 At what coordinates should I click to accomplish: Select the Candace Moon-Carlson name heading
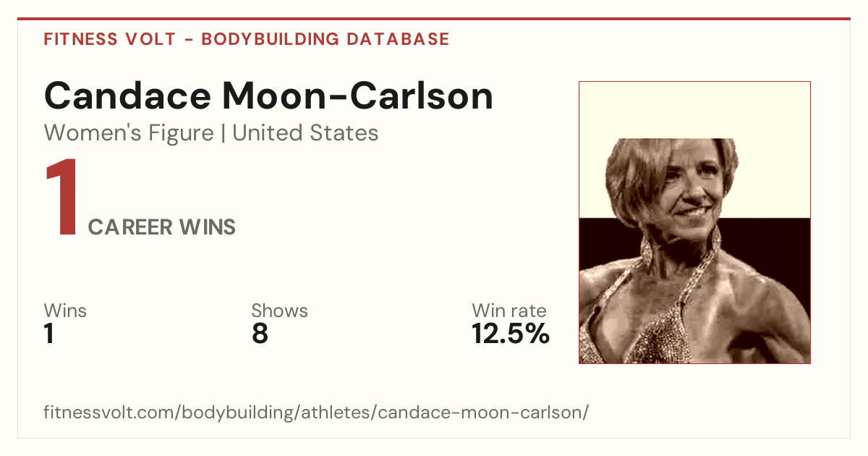pos(268,96)
